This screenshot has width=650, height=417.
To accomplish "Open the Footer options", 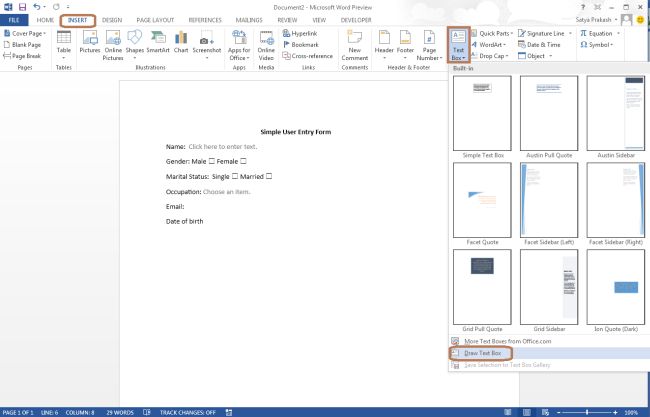I will (405, 44).
